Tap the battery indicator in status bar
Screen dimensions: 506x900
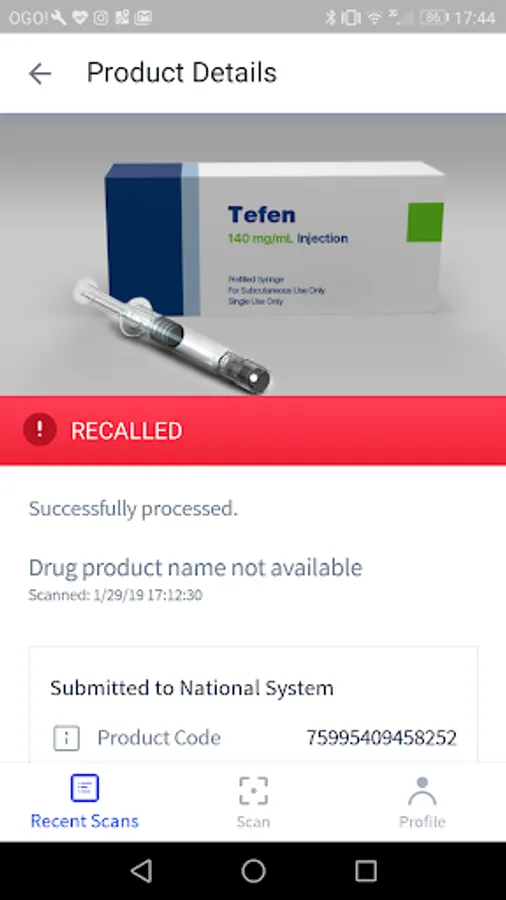[434, 18]
